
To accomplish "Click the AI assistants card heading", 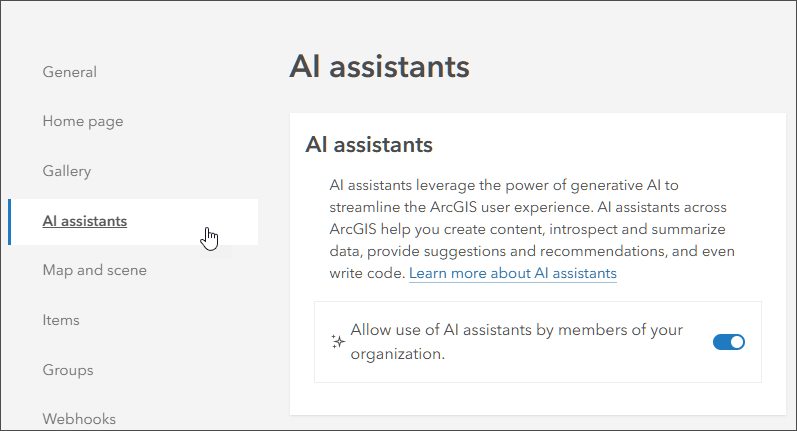I will tap(369, 144).
